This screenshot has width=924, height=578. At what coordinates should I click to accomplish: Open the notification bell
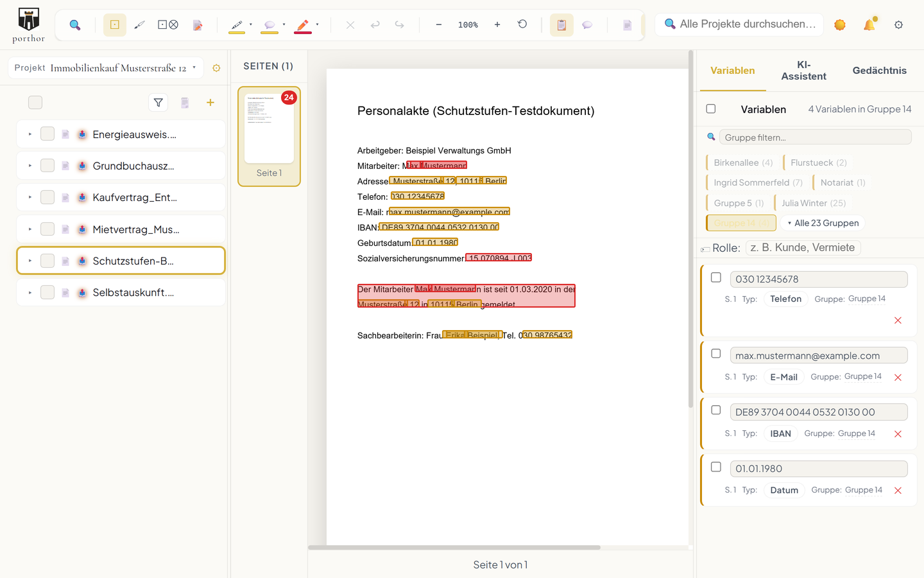click(869, 24)
